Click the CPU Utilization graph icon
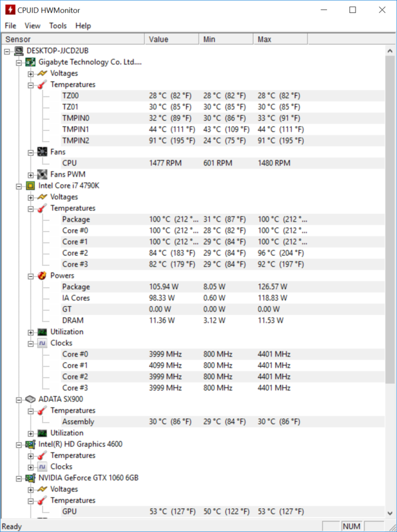The image size is (397, 532). click(42, 332)
